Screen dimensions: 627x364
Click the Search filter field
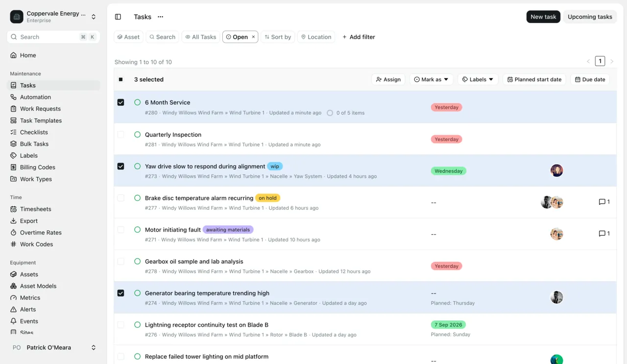tap(162, 37)
